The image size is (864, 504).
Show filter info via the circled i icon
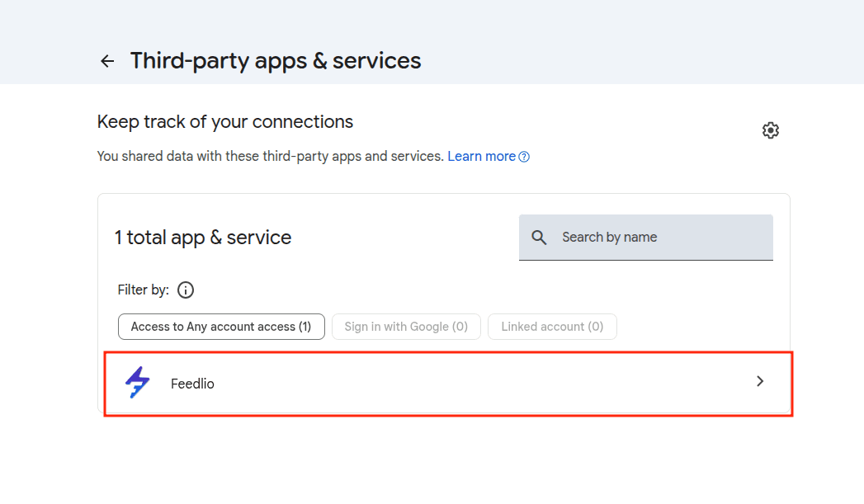pos(186,290)
